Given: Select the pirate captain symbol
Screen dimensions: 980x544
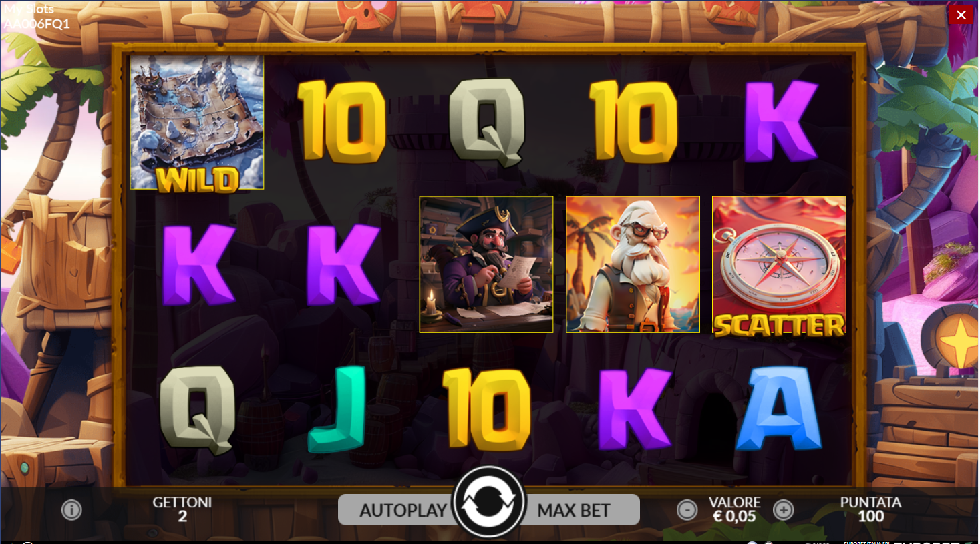Looking at the screenshot, I should point(486,264).
